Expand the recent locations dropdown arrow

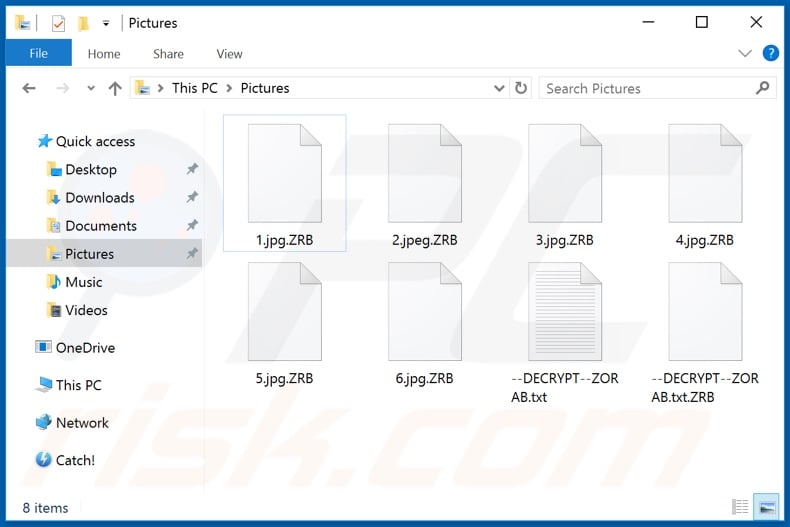[x=91, y=89]
